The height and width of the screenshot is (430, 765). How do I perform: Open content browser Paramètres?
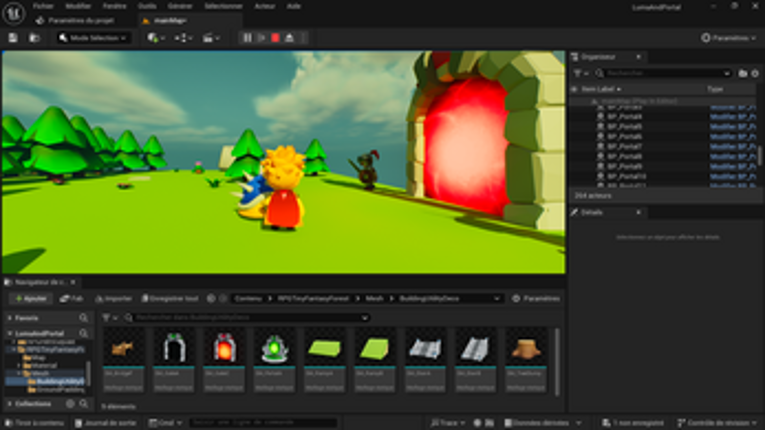(x=535, y=299)
